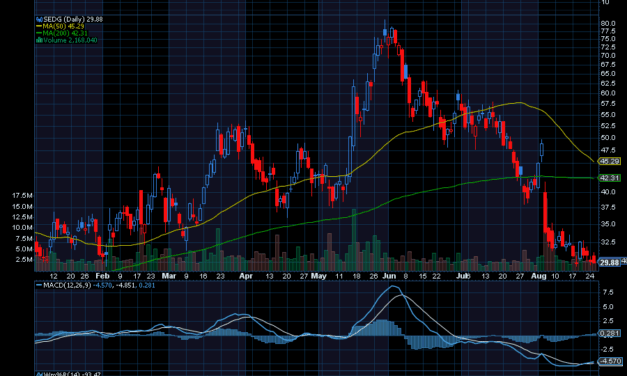Screen dimensions: 627x376
Task: Click the candlestick icon beside SEDG legend
Action: point(39,19)
